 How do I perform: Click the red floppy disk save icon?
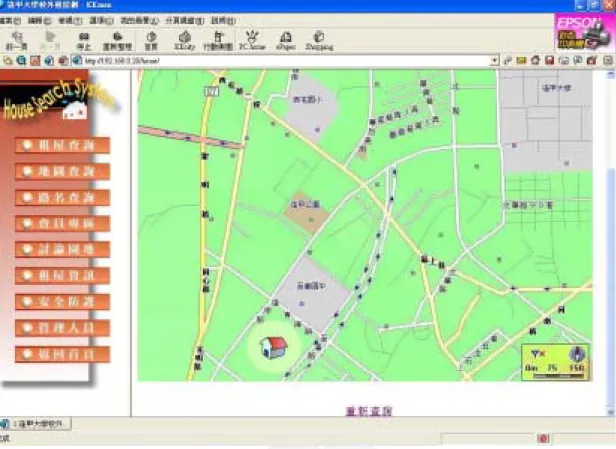[550, 60]
